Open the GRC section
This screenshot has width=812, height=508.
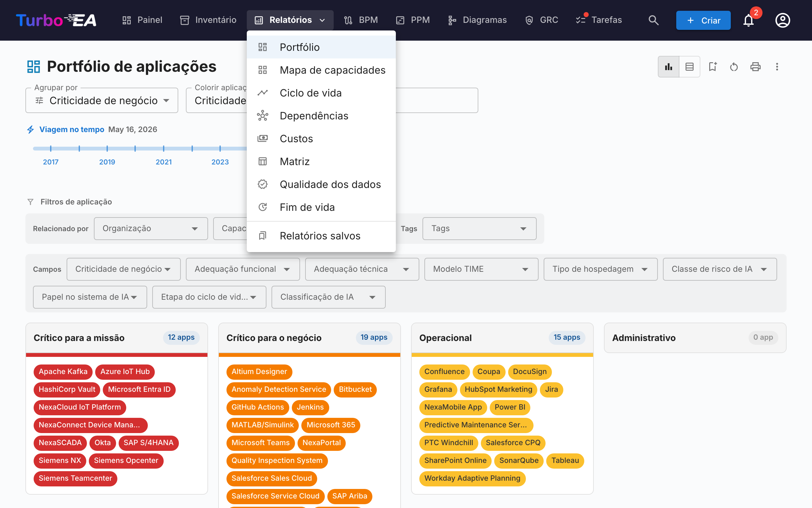(541, 20)
